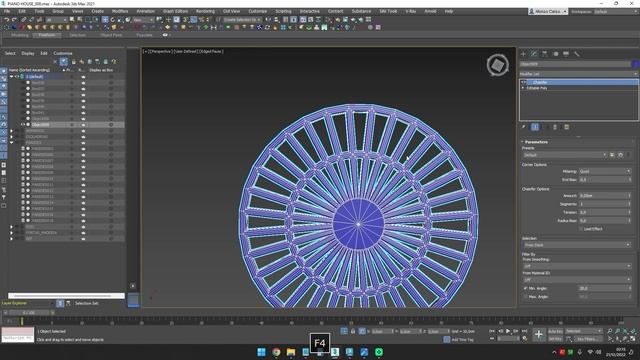Toggle the Limit Effect checkbox
The image size is (640, 360).
[x=581, y=229]
